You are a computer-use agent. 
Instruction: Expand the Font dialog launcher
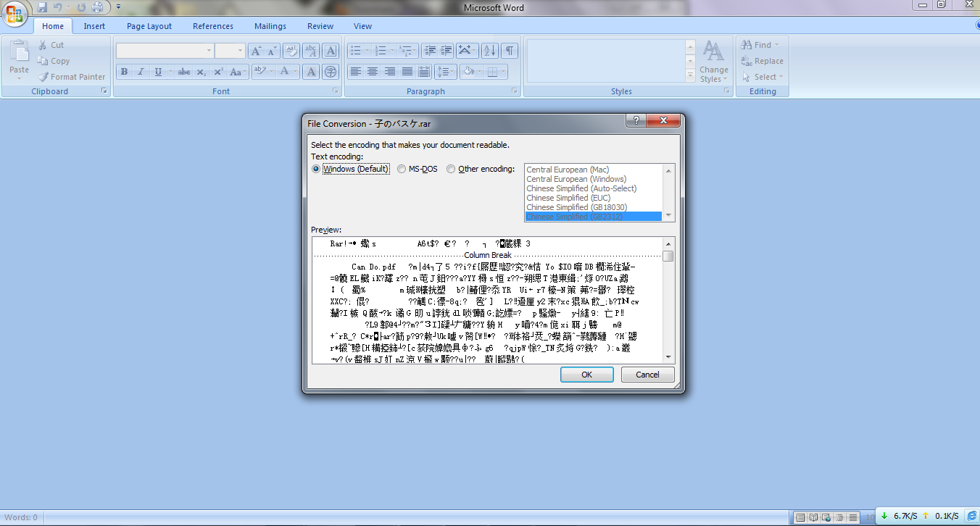click(335, 91)
